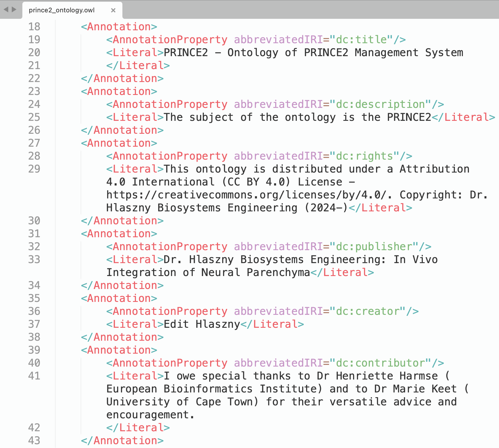Close the prince2_ontology.owl tab
Image resolution: width=499 pixels, height=448 pixels.
click(113, 10)
